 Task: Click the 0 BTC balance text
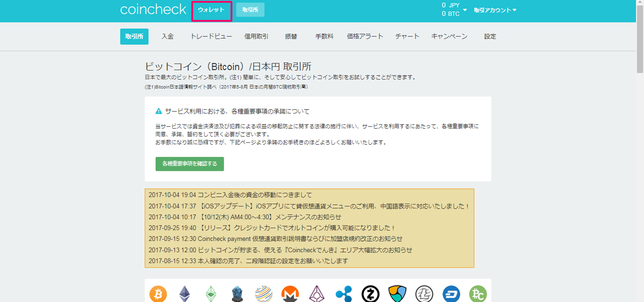451,14
